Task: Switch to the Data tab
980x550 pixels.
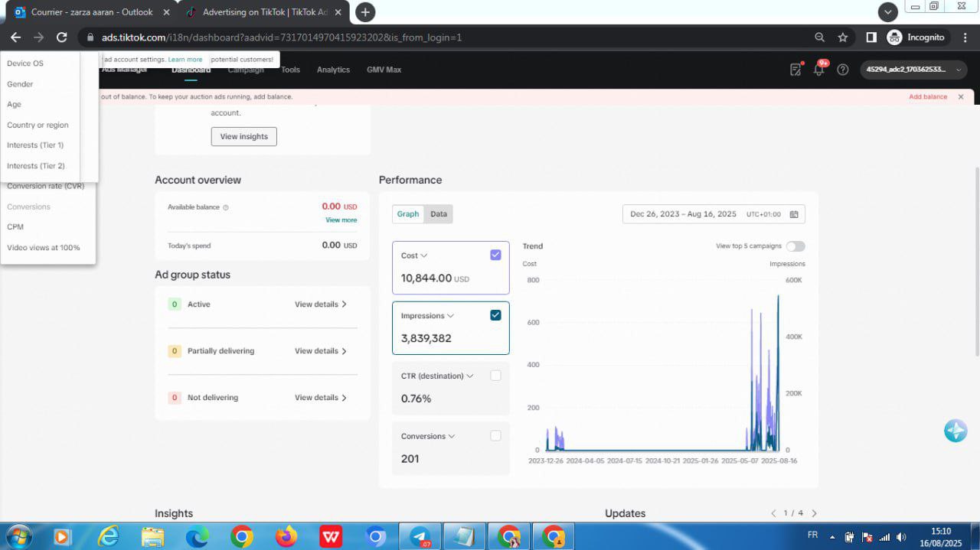Action: pyautogui.click(x=439, y=214)
